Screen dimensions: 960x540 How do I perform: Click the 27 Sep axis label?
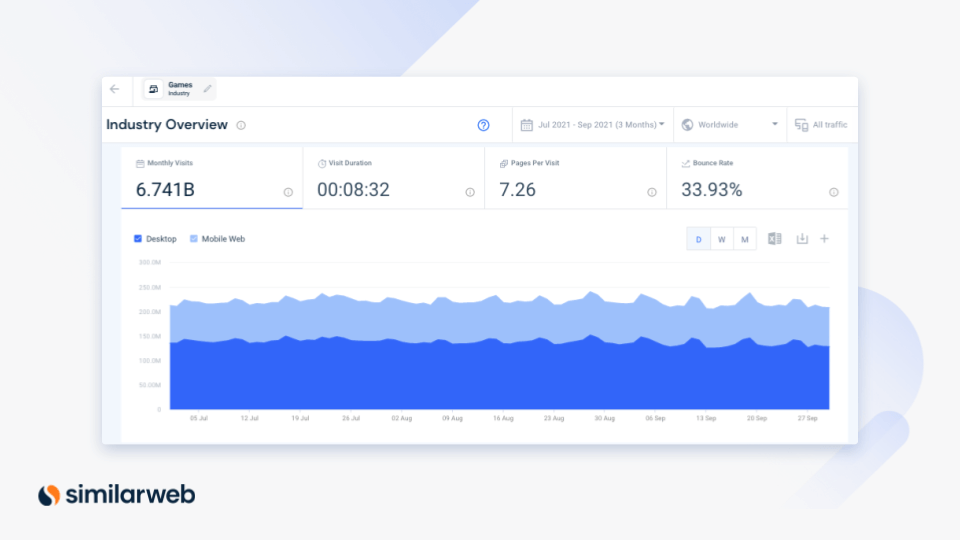pos(807,418)
